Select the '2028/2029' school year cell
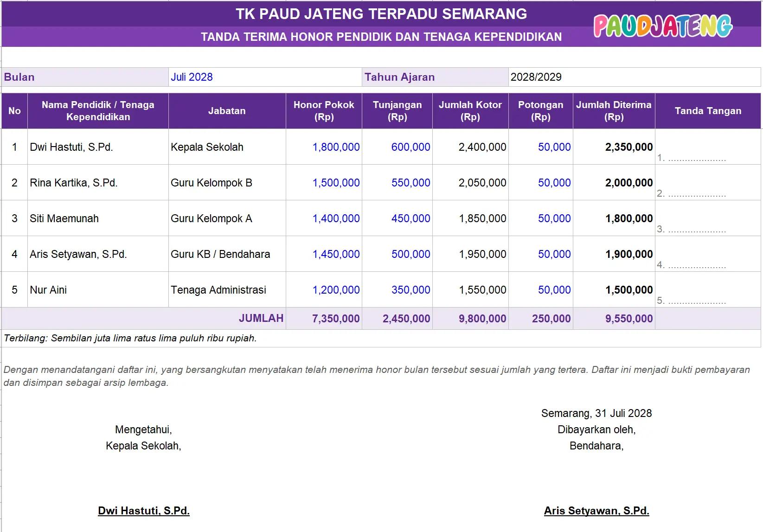 pyautogui.click(x=635, y=77)
